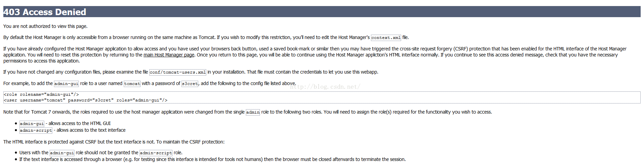This screenshot has width=644, height=166.
Task: Click the 'HTML interface is protected' sentence
Action: coord(114,142)
